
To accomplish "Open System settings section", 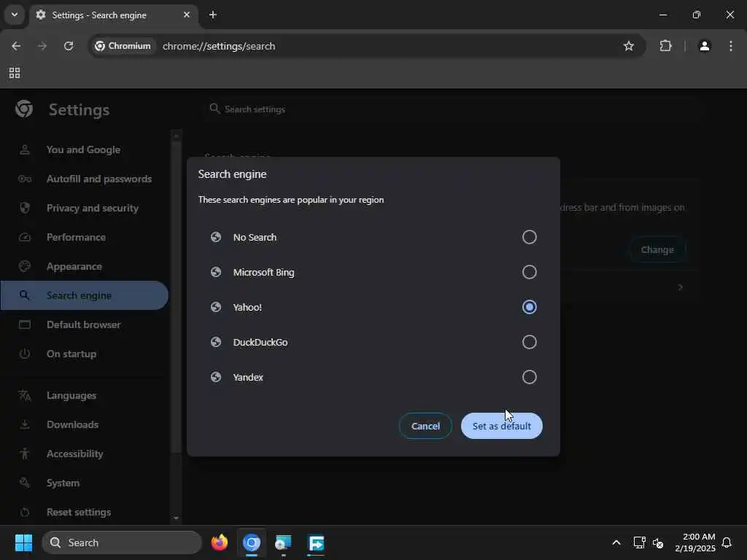I will click(x=83, y=483).
